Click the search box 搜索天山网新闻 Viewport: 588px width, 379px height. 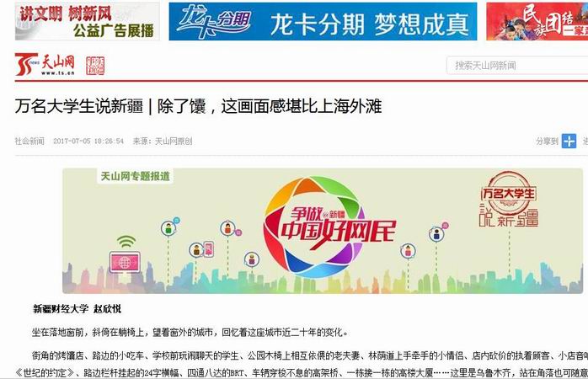click(517, 66)
